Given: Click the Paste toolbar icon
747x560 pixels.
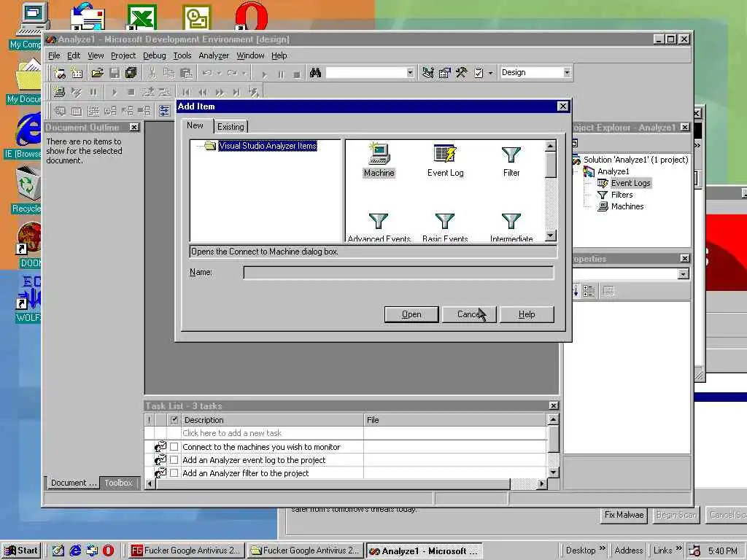Looking at the screenshot, I should [186, 73].
